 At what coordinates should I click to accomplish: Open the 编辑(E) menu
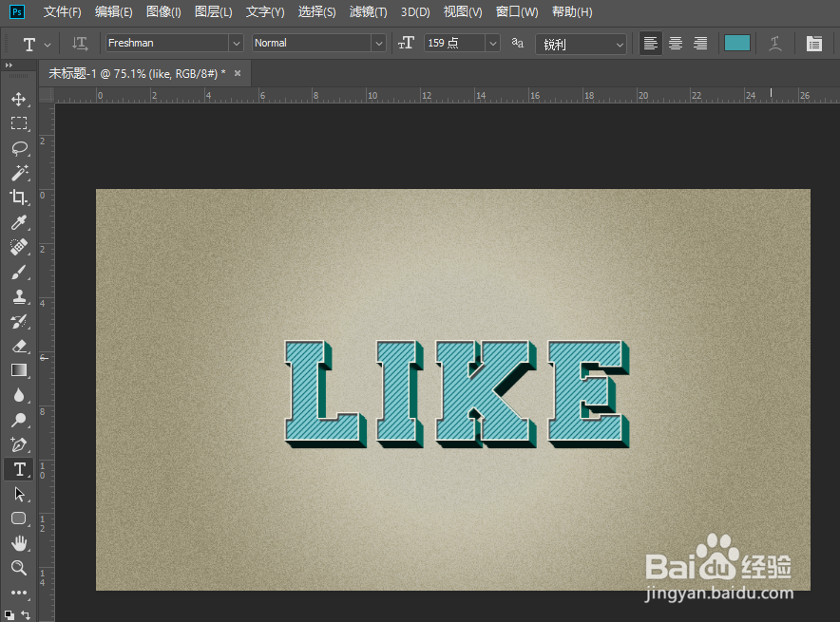(114, 11)
